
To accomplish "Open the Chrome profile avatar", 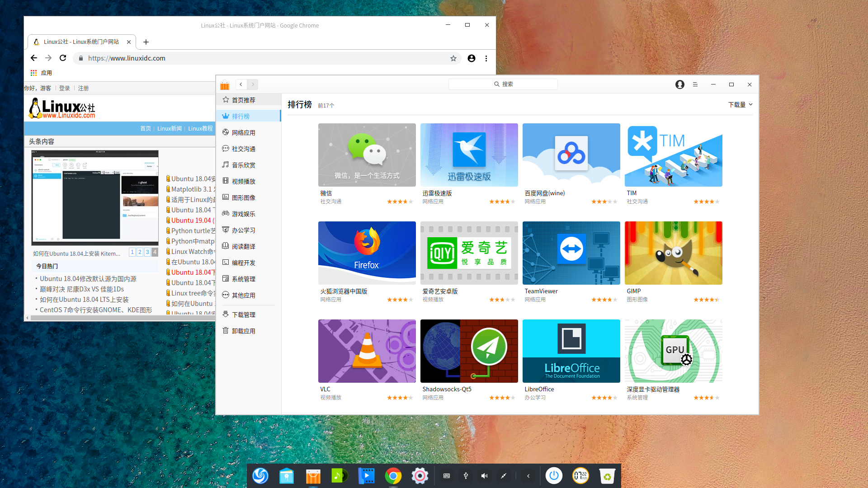I will [x=472, y=58].
